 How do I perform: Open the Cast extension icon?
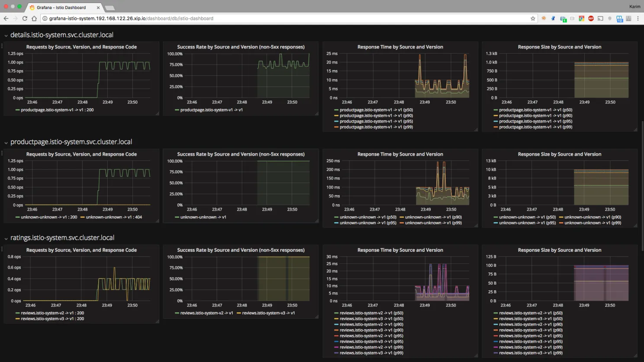point(600,19)
